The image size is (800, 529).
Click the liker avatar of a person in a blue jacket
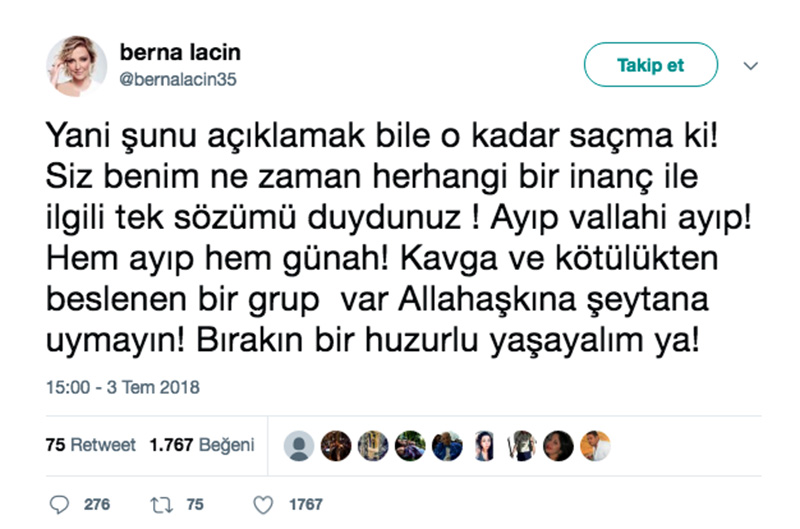pos(447,446)
